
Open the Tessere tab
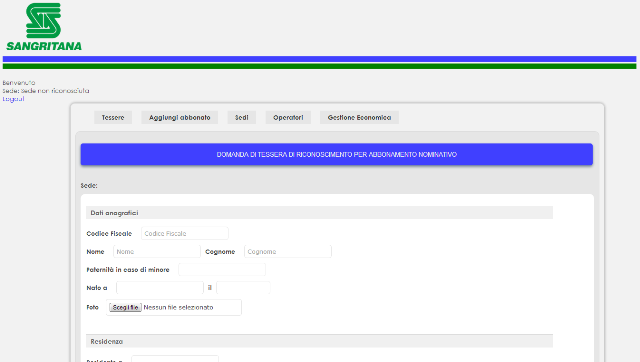pyautogui.click(x=113, y=118)
